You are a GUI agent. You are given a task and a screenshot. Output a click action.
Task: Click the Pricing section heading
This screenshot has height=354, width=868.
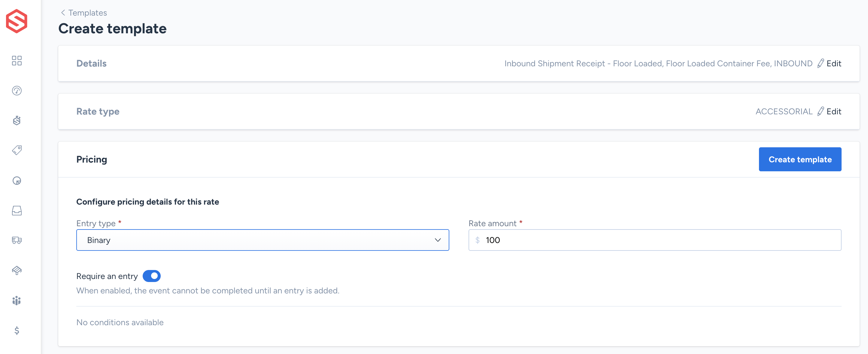tap(92, 159)
